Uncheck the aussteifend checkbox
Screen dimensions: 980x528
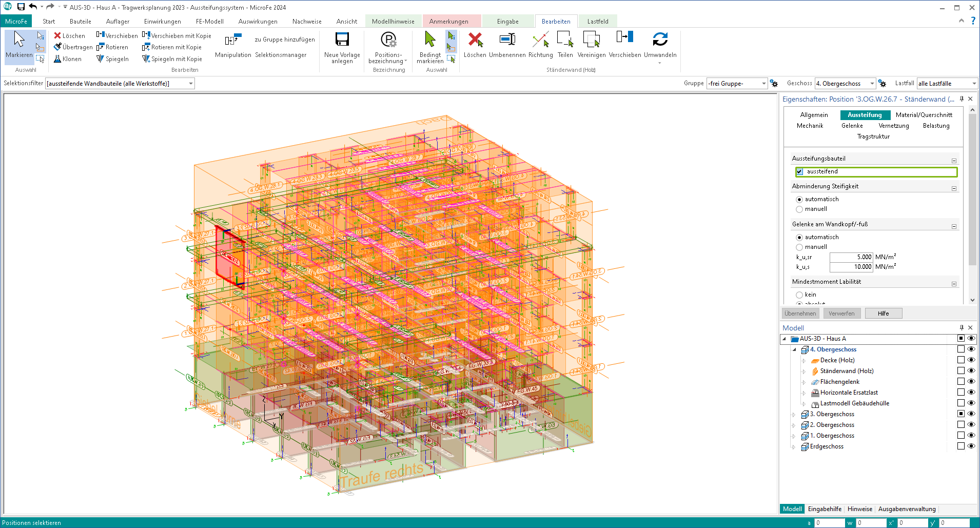(x=799, y=172)
